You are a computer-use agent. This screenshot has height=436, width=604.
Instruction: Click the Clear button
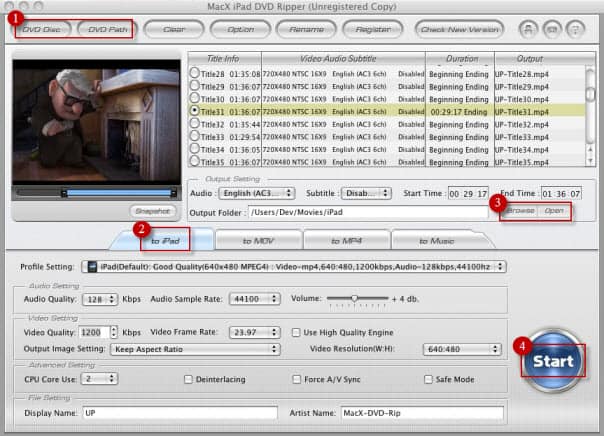174,29
